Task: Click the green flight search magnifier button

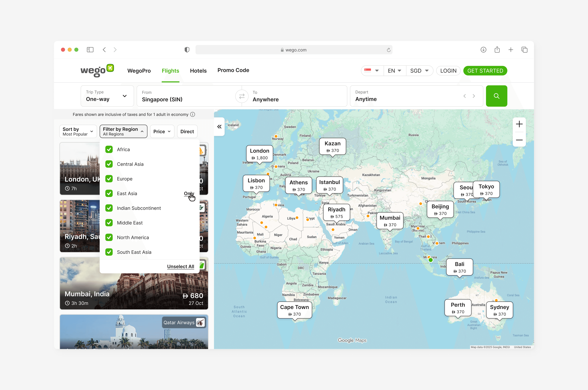Action: point(496,96)
